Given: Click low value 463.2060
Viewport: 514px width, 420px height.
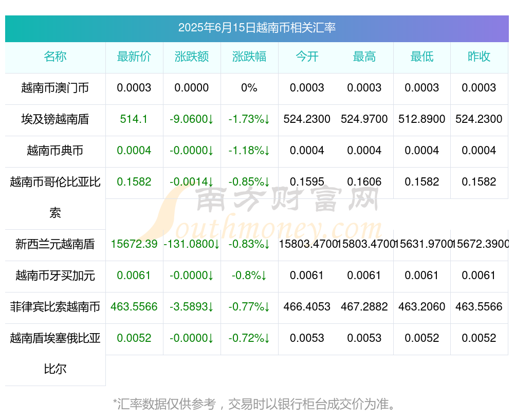Looking at the screenshot, I should click(422, 307).
